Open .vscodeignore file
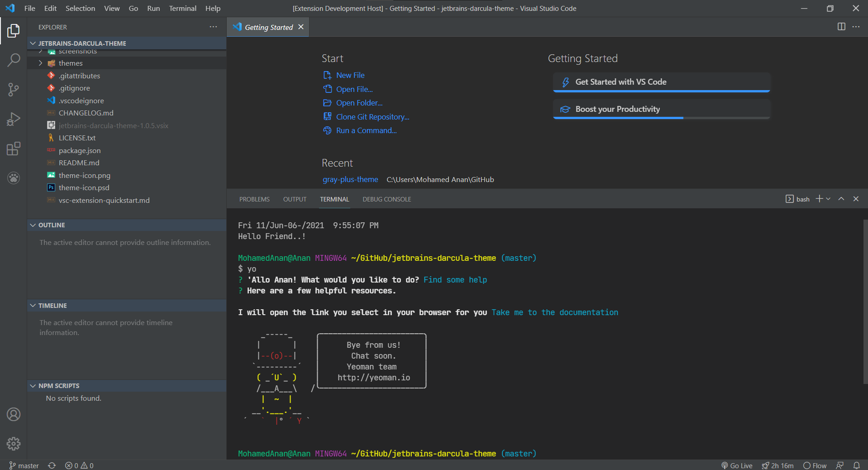This screenshot has height=470, width=868. [127, 101]
